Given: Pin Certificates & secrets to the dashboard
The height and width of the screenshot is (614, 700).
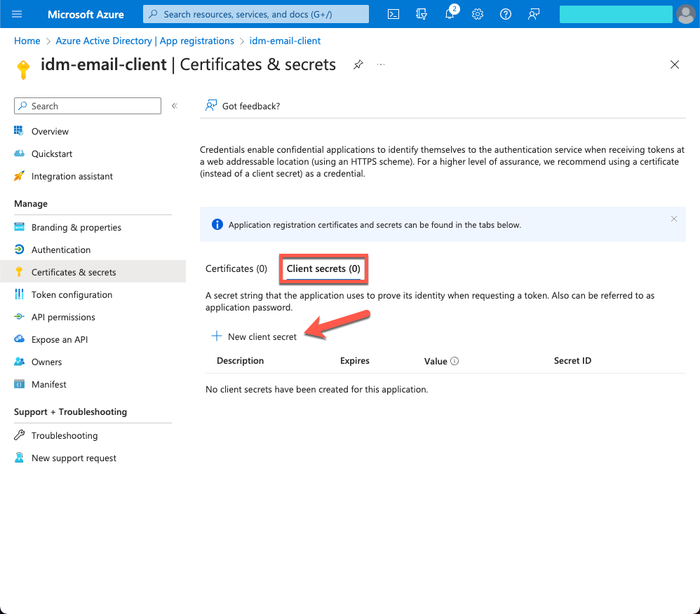Looking at the screenshot, I should point(358,64).
